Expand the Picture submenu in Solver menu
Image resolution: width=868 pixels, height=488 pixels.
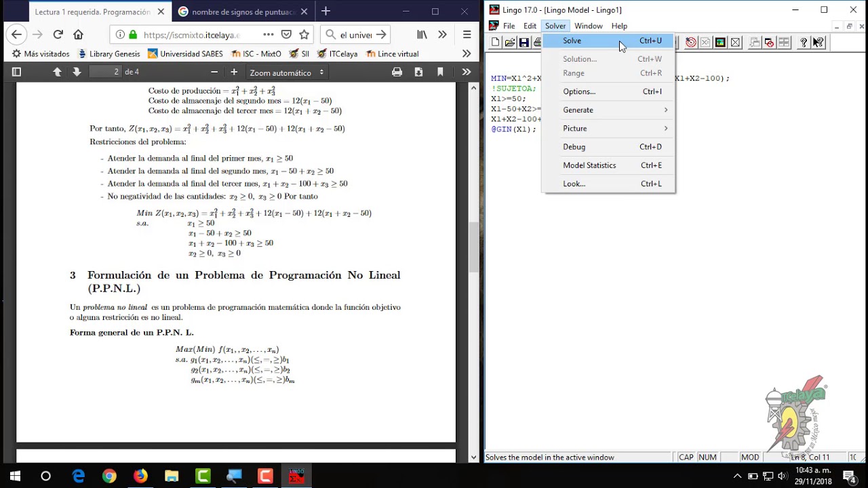point(609,128)
